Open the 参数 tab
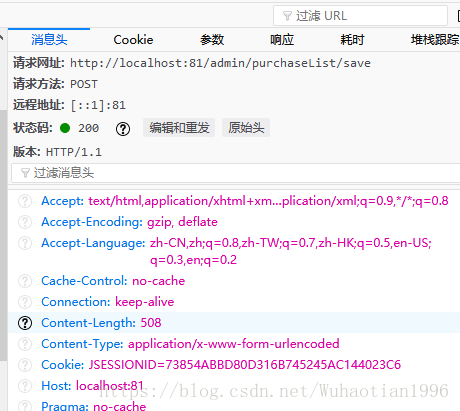 click(212, 40)
